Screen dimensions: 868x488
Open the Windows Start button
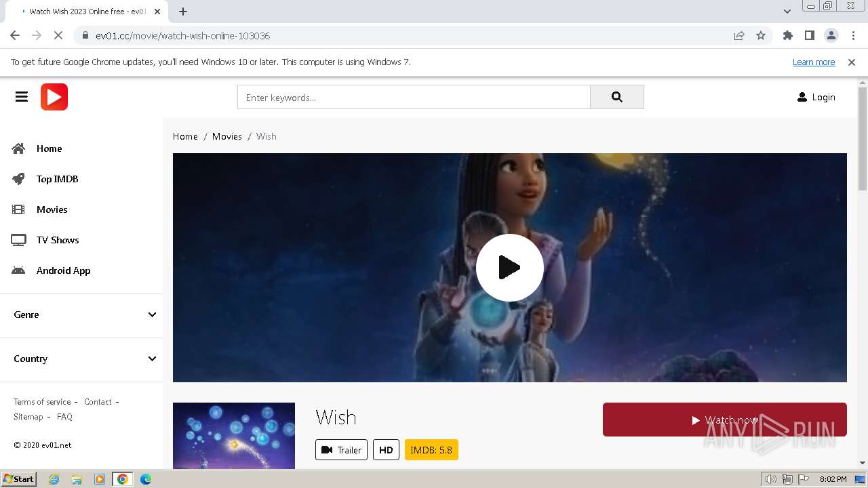coord(19,479)
